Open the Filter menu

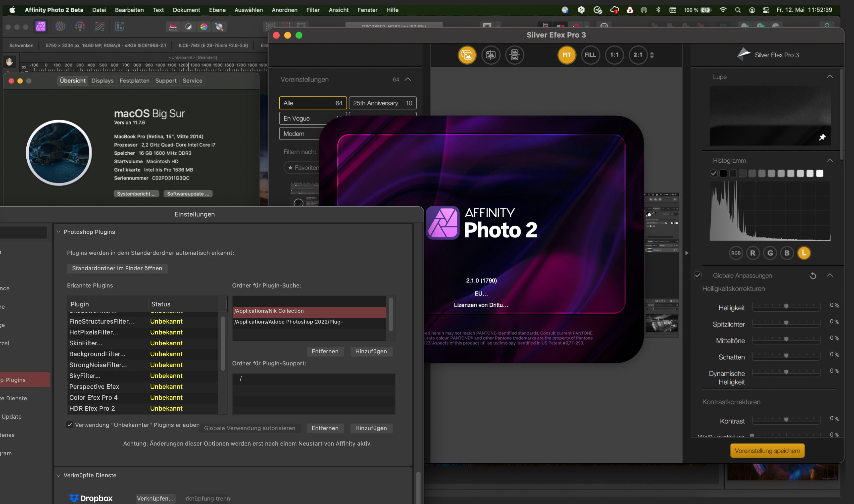click(313, 10)
